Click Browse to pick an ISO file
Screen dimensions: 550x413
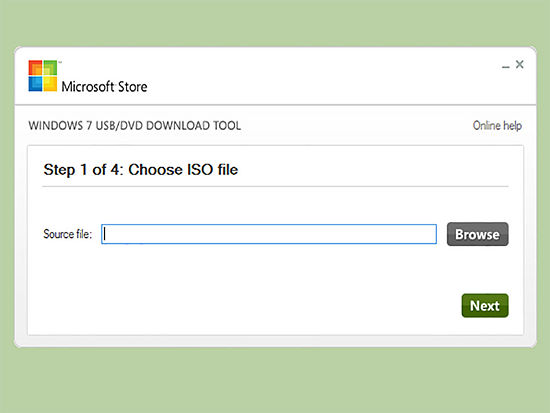[477, 234]
